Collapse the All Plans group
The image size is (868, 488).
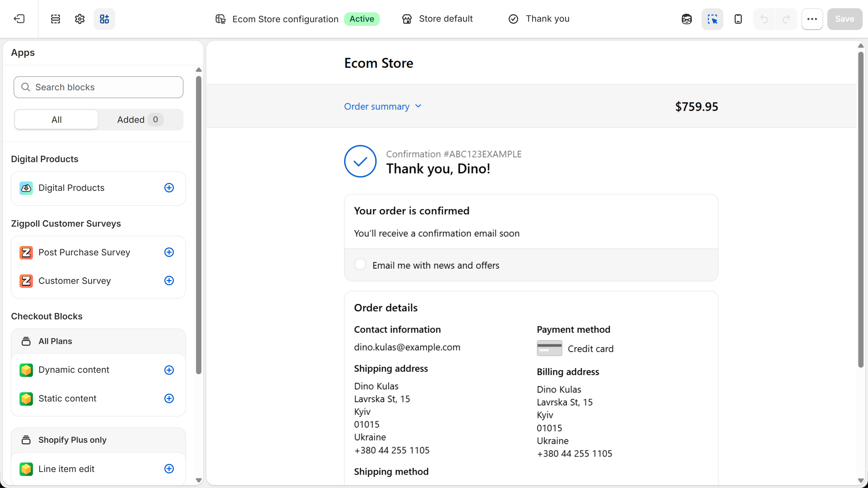pos(98,341)
